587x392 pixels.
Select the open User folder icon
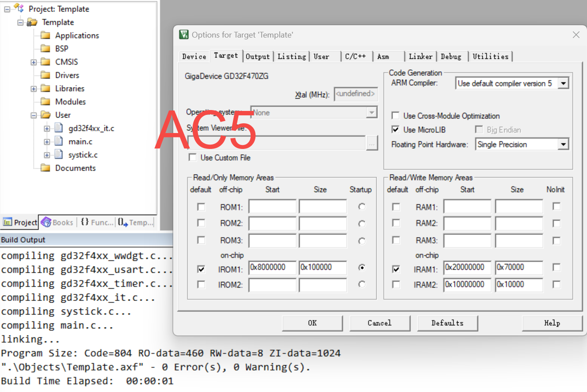(46, 115)
